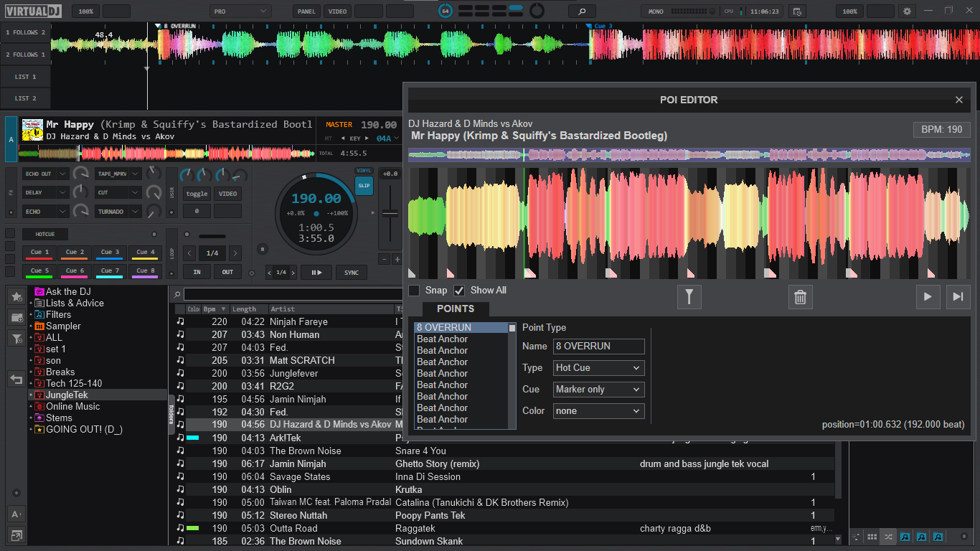The width and height of the screenshot is (980, 551).
Task: Click the list sort icon in sideview toolbar
Action: pos(856,537)
